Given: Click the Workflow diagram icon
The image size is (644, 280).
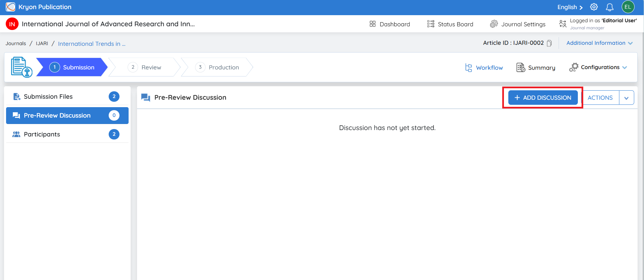Looking at the screenshot, I should (468, 68).
